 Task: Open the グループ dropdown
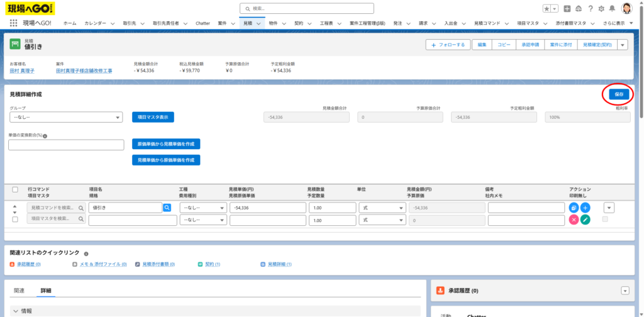[x=65, y=117]
